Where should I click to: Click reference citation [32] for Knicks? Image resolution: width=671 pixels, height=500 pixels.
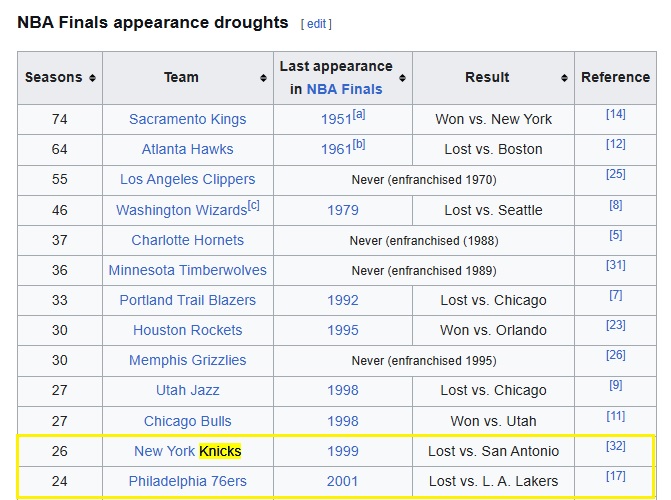click(x=615, y=447)
